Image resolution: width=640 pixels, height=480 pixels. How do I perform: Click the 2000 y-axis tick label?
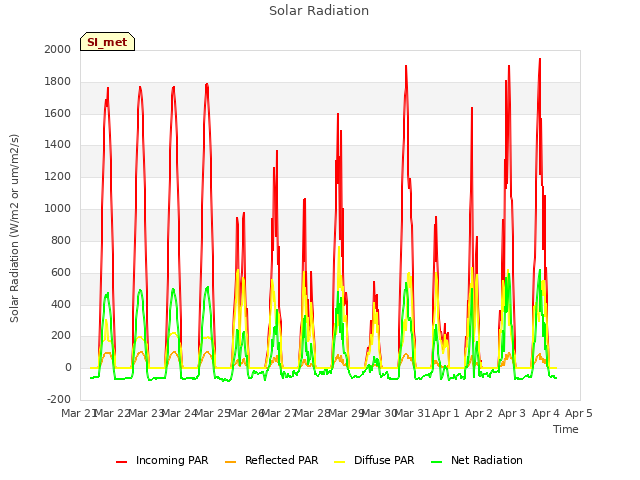(x=58, y=49)
